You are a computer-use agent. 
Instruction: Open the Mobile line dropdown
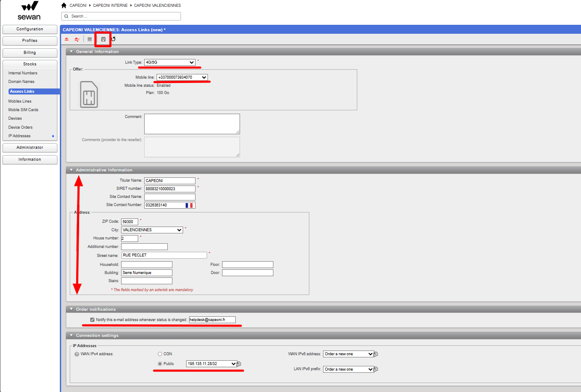182,77
